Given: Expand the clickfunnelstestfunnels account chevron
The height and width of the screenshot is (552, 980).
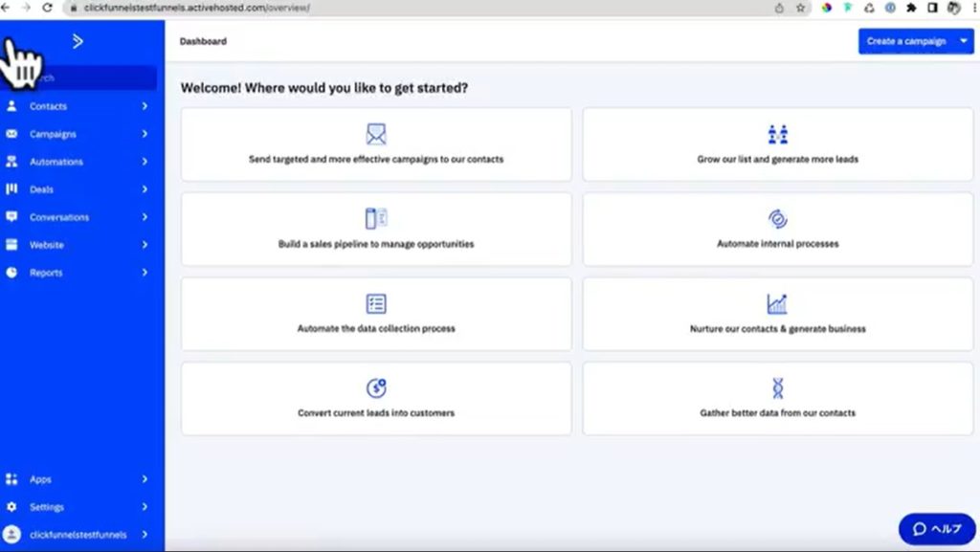Looking at the screenshot, I should click(145, 535).
